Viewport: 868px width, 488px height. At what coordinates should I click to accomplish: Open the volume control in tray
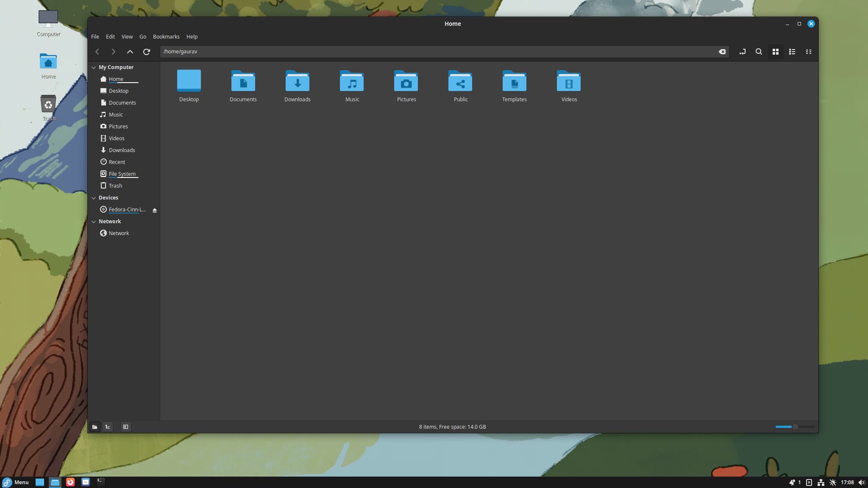861,482
